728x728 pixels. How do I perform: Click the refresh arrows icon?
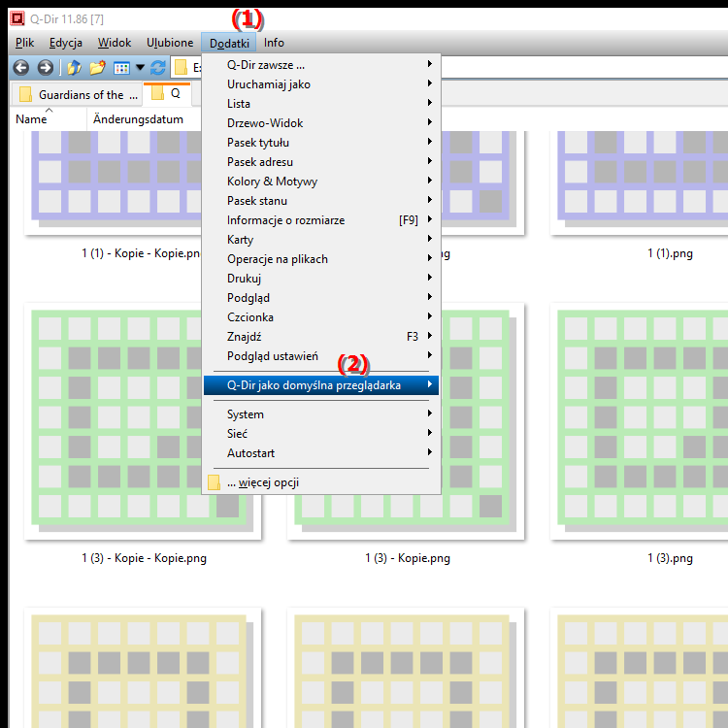[x=158, y=68]
